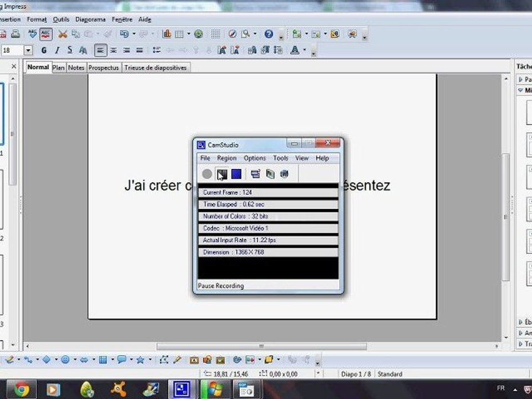Toggle automatic spellcheck (ABC underline) icon

[46, 34]
